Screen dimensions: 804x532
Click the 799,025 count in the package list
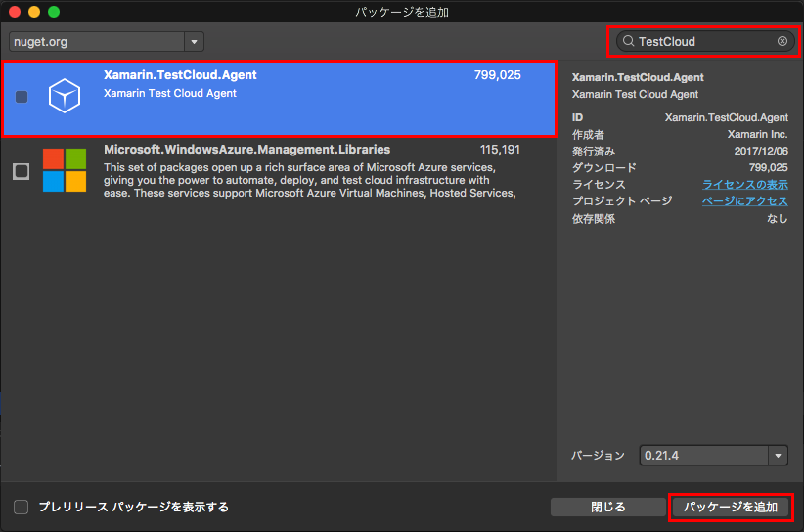point(498,75)
